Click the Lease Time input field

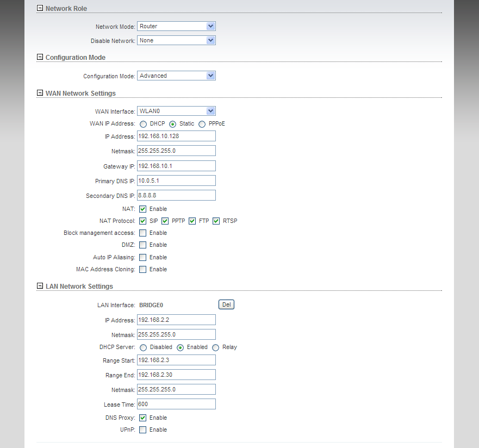tap(176, 404)
